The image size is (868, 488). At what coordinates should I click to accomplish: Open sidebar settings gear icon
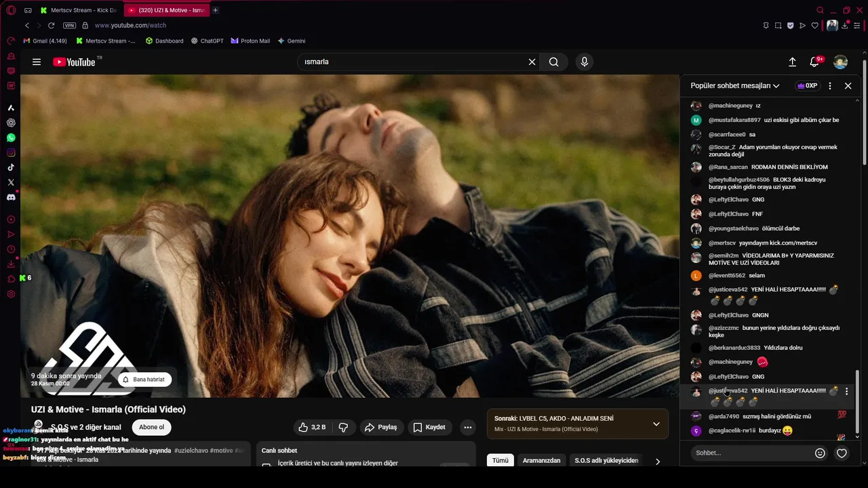coord(11,294)
